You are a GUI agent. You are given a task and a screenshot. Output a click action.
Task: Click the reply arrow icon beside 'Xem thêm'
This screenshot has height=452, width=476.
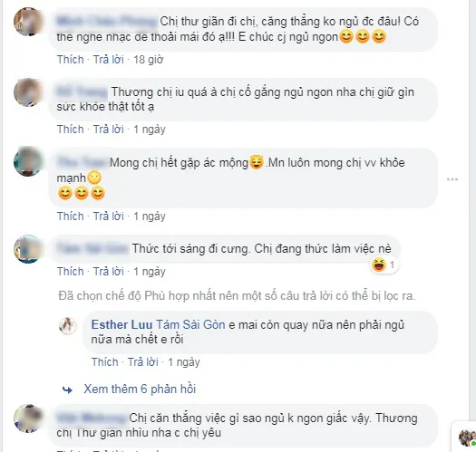(x=67, y=389)
